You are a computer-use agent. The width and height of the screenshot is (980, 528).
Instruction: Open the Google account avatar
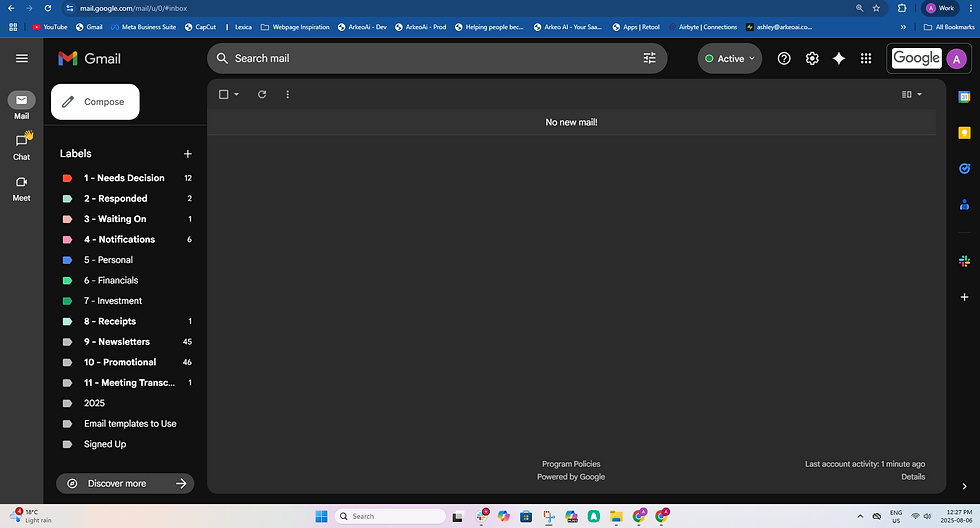[956, 59]
